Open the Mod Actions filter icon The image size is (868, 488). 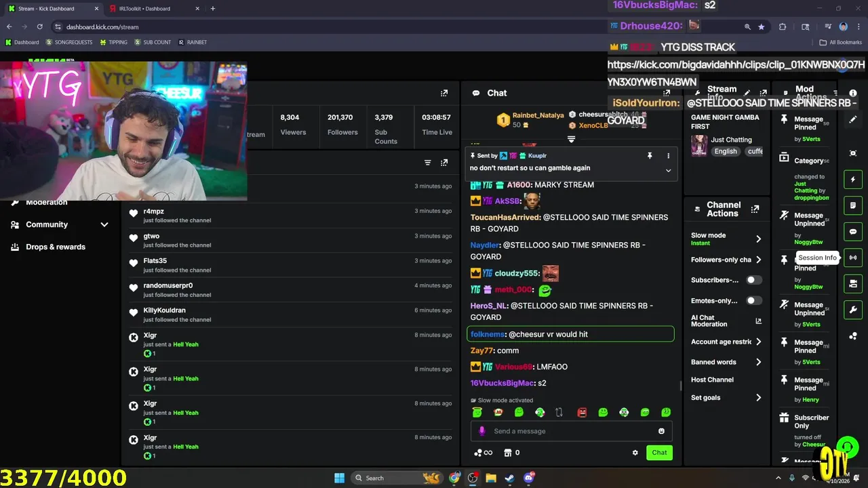835,93
